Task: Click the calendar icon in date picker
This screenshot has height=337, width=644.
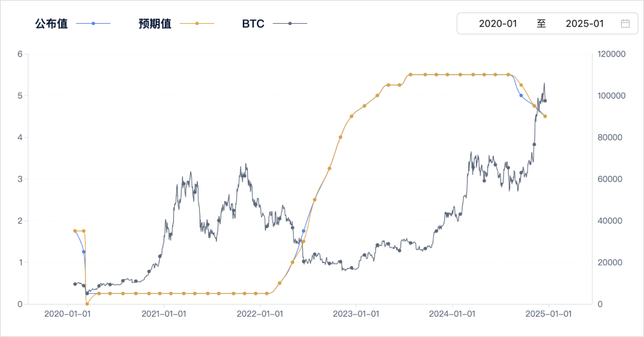Action: coord(625,24)
